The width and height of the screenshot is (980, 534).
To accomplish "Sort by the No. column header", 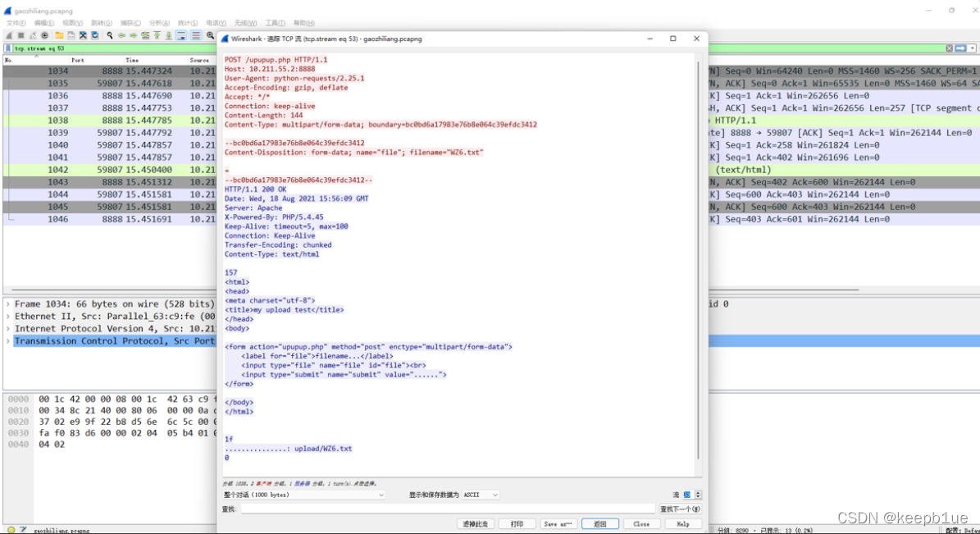I will [x=34, y=60].
